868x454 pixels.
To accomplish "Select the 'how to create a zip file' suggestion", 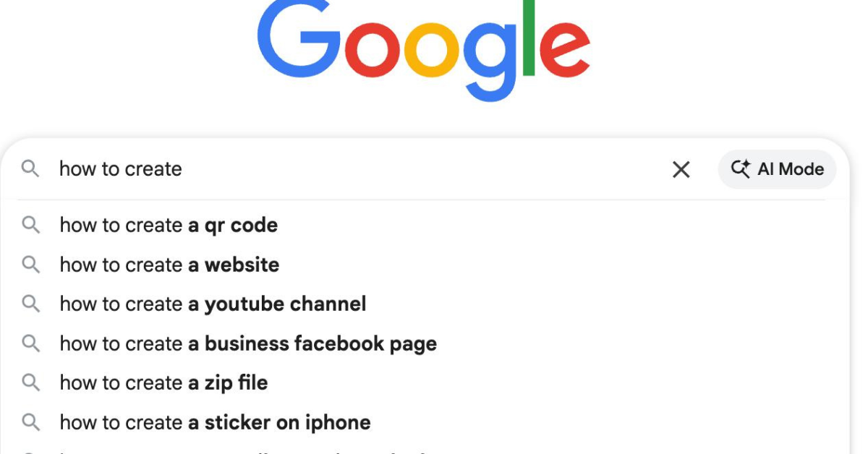I will (163, 382).
